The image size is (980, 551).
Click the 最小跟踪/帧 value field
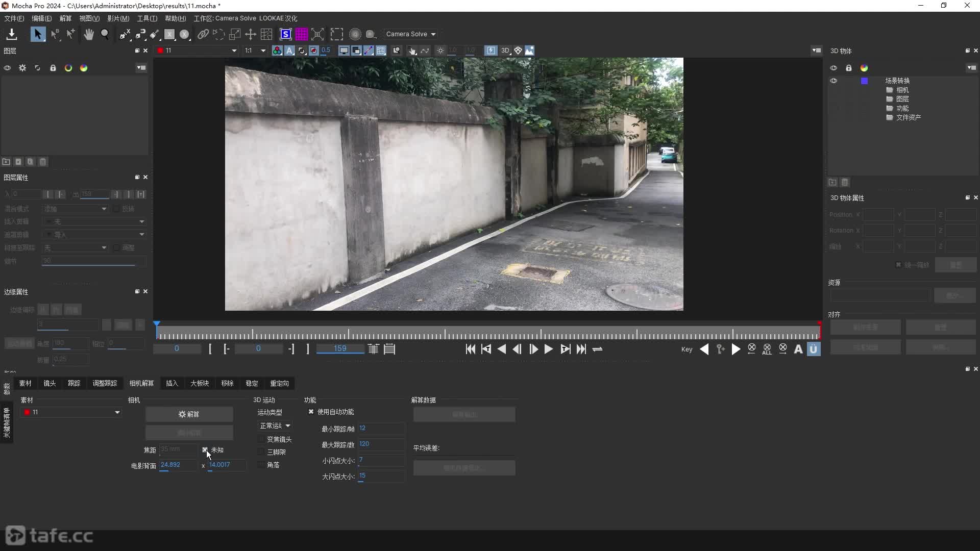click(381, 429)
